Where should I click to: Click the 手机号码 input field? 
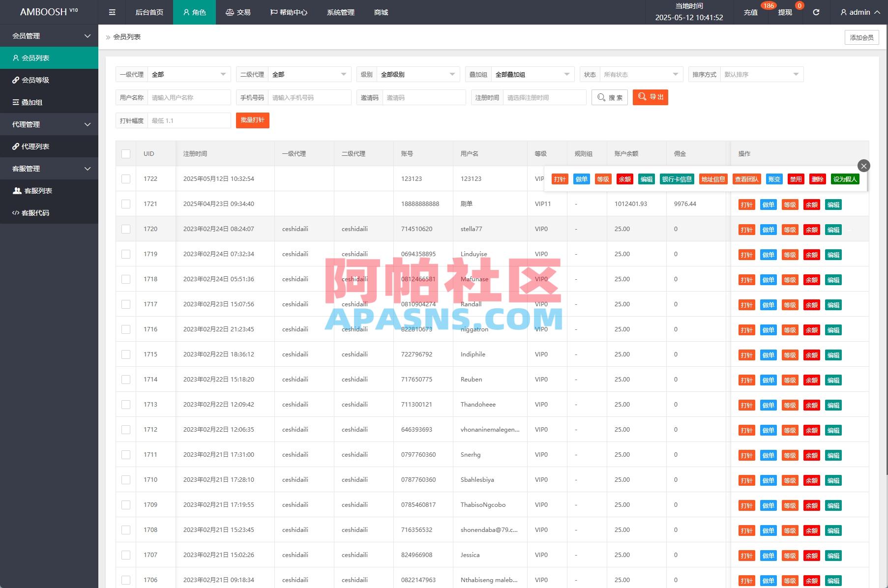[310, 97]
